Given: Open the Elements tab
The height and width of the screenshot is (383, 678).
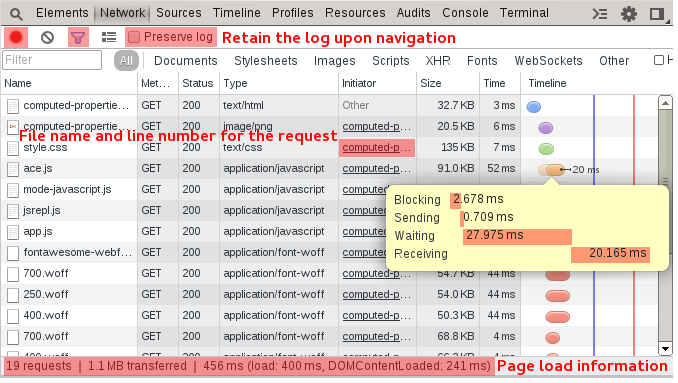Looking at the screenshot, I should pos(62,13).
